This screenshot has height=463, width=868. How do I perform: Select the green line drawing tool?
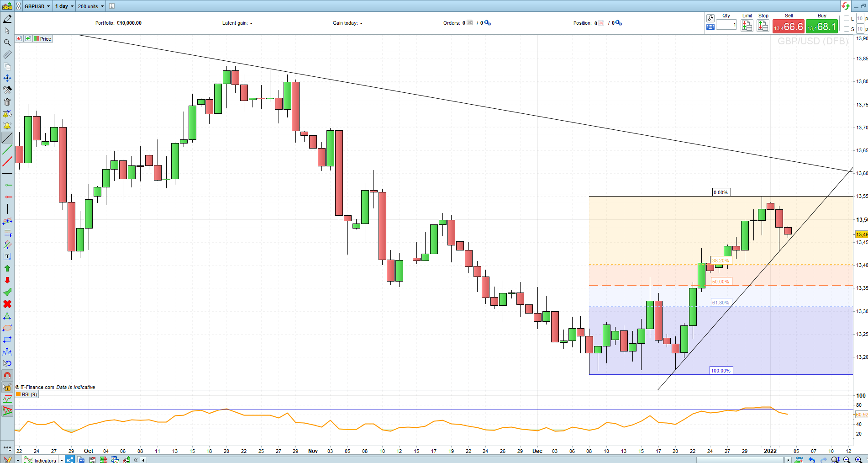tap(7, 149)
